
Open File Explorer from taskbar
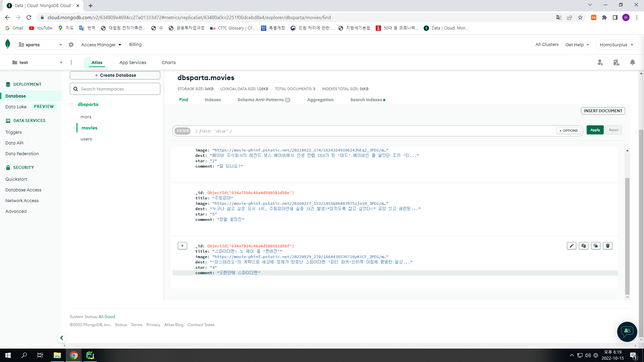point(57,355)
